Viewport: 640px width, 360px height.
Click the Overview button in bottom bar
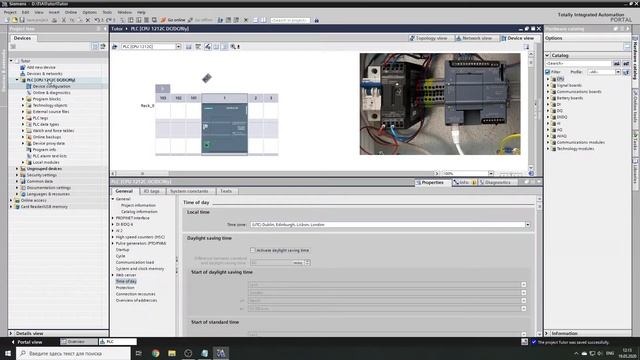click(78, 342)
